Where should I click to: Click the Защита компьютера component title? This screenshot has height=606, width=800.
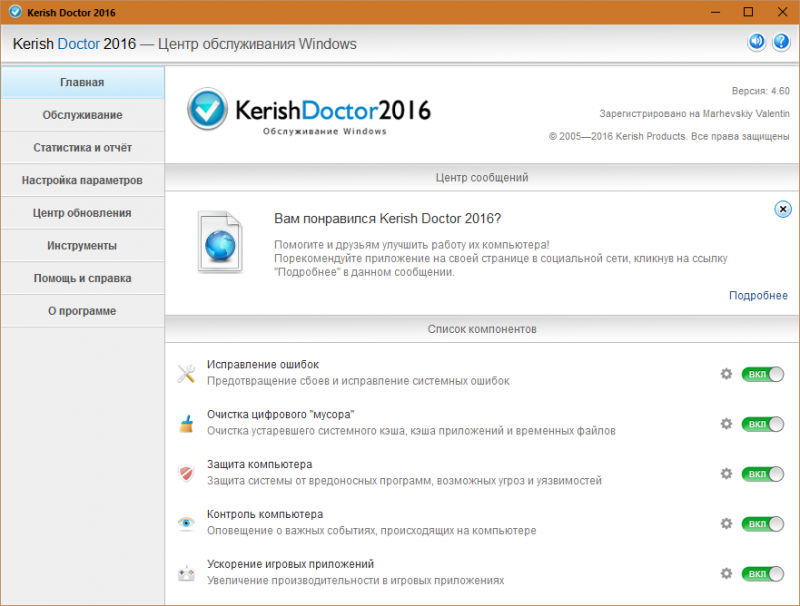(x=259, y=464)
